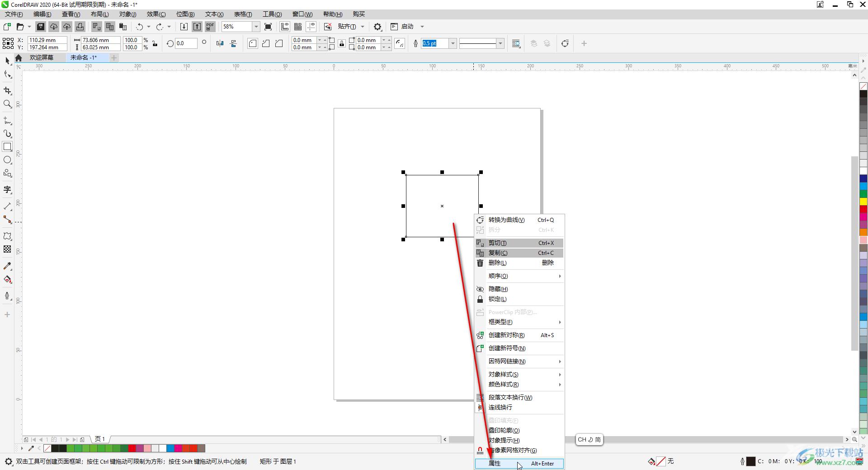Choose 转换为曲线(V) in context menu

tap(519, 220)
